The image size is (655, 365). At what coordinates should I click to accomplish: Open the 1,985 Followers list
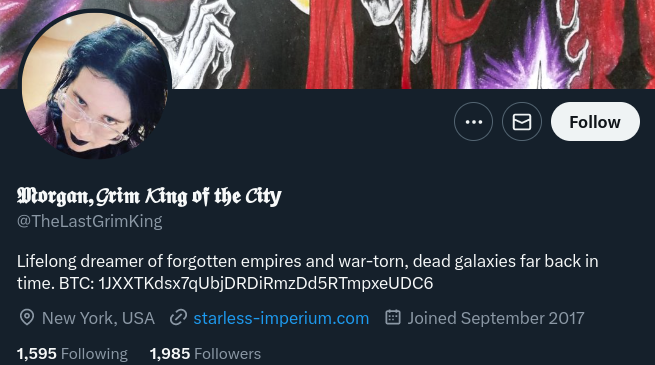point(205,354)
